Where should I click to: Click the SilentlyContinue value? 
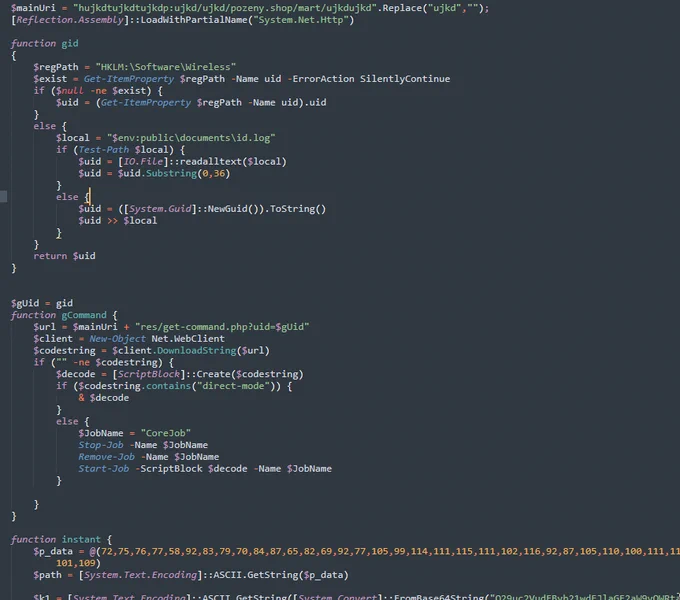[405, 79]
